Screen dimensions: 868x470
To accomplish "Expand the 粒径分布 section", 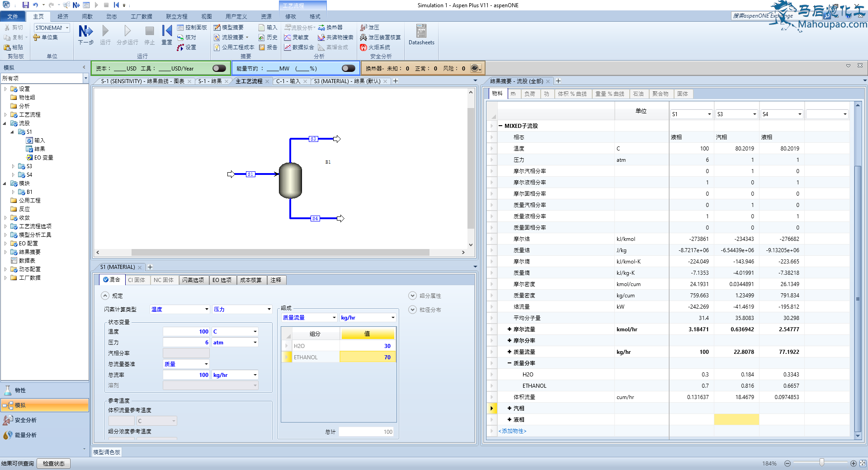I will click(412, 310).
